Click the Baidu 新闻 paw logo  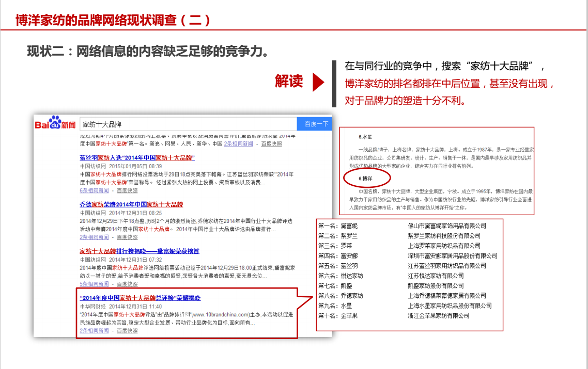coord(55,124)
